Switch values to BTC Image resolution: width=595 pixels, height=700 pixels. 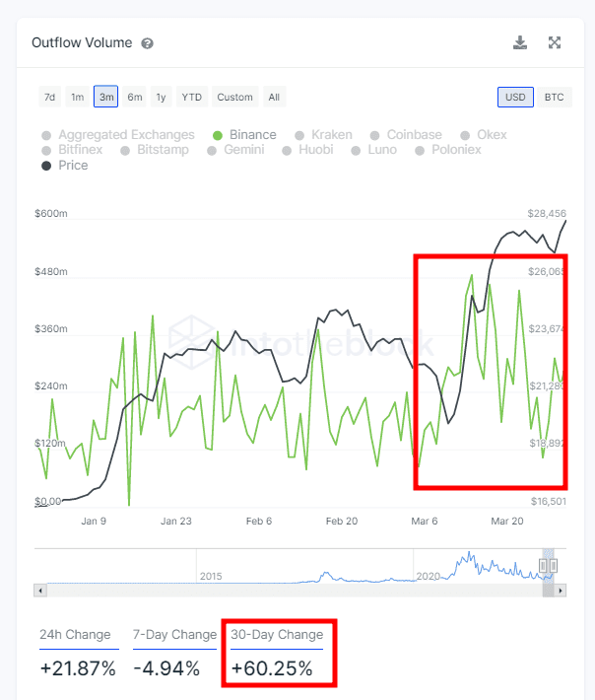555,97
